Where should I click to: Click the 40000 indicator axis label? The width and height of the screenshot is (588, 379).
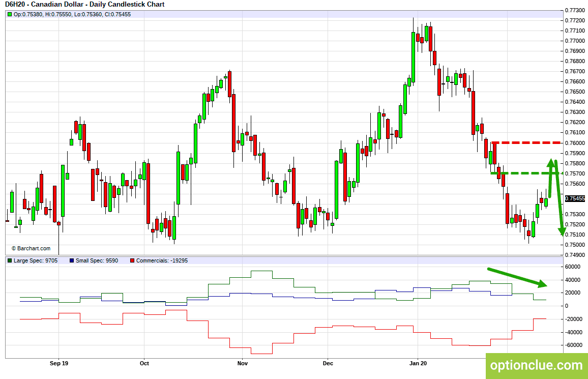[x=573, y=280]
